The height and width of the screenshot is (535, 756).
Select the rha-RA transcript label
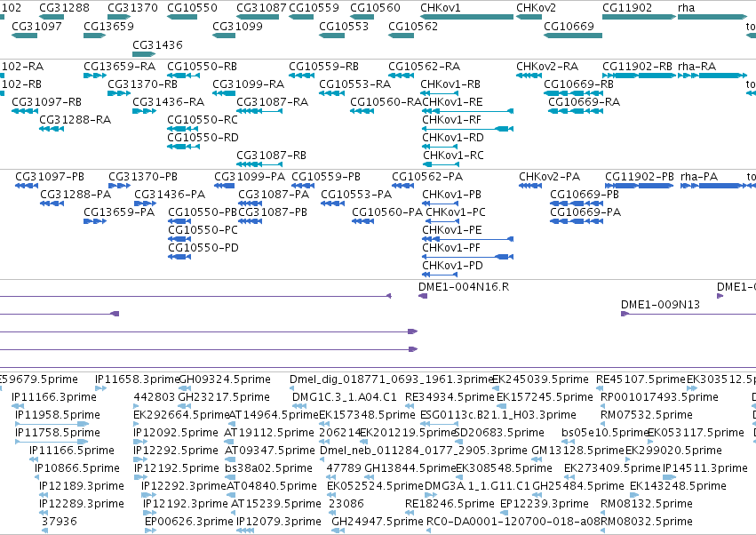696,66
